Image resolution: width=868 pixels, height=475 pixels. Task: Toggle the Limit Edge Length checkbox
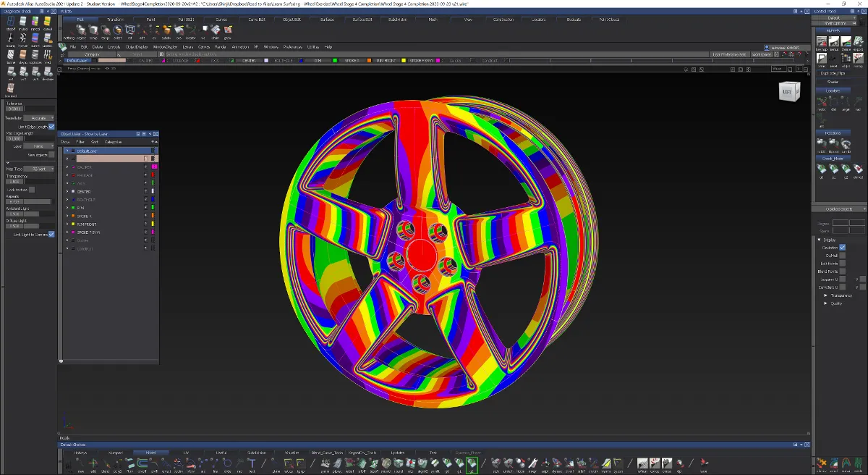pos(51,127)
